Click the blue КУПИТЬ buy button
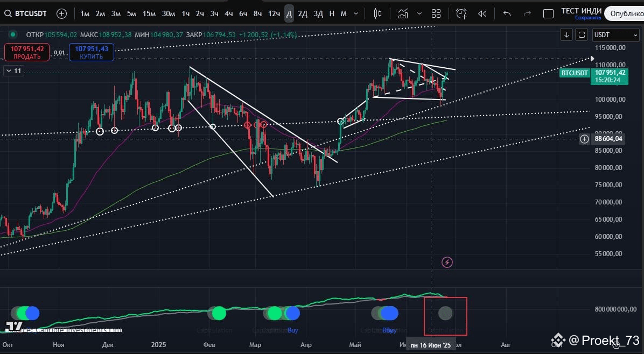The width and height of the screenshot is (644, 354). coord(92,53)
